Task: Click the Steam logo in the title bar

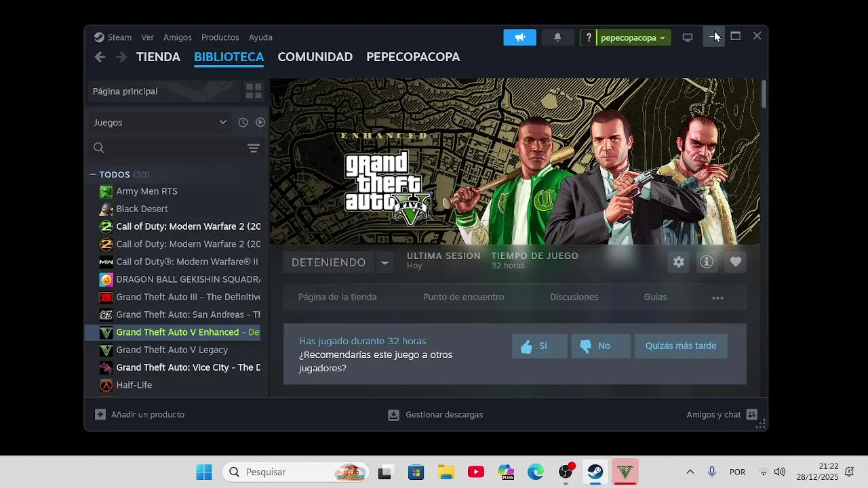Action: point(99,37)
